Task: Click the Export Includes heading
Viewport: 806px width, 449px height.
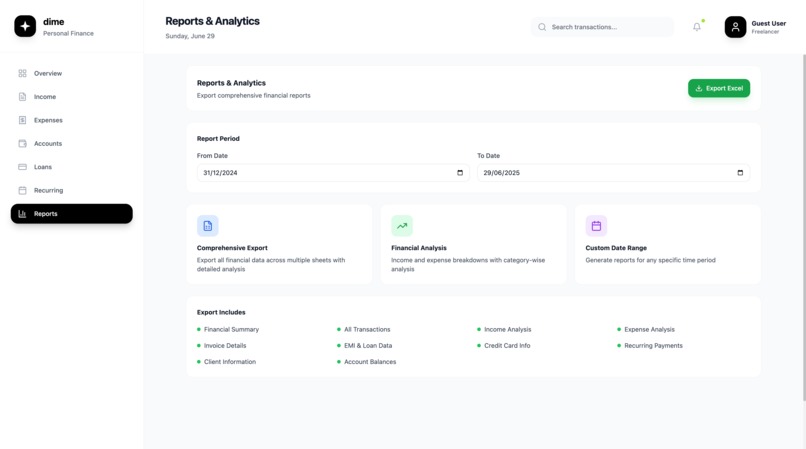Action: (221, 312)
